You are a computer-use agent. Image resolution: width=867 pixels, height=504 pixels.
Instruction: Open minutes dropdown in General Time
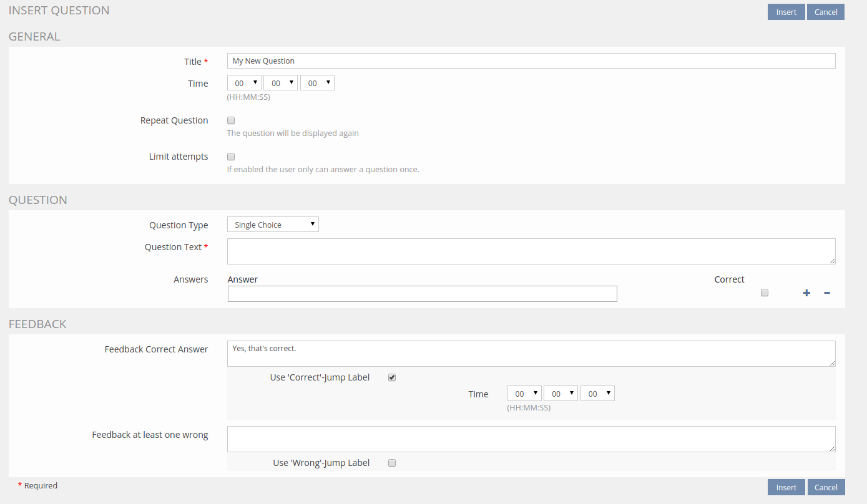pos(280,83)
